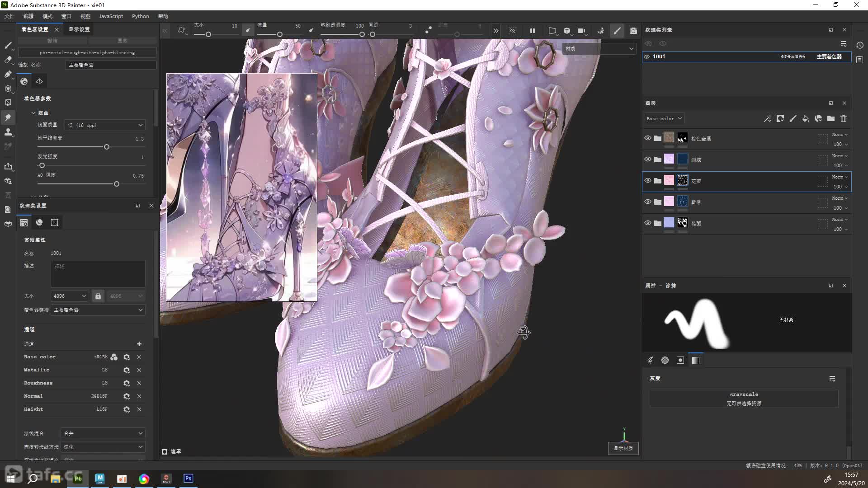Toggle visibility of texture set 1001

pyautogui.click(x=647, y=56)
